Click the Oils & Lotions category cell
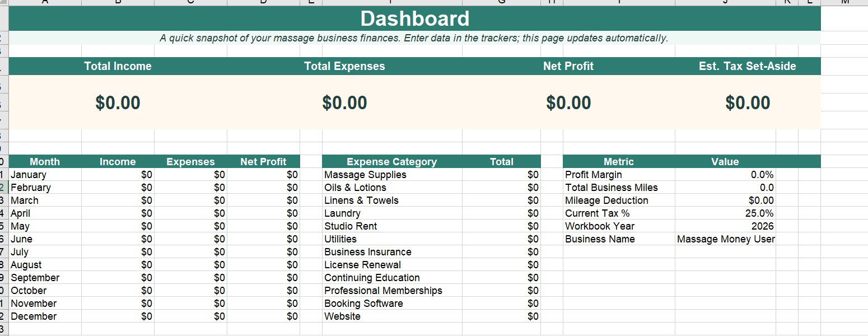This screenshot has width=868, height=336. click(392, 188)
